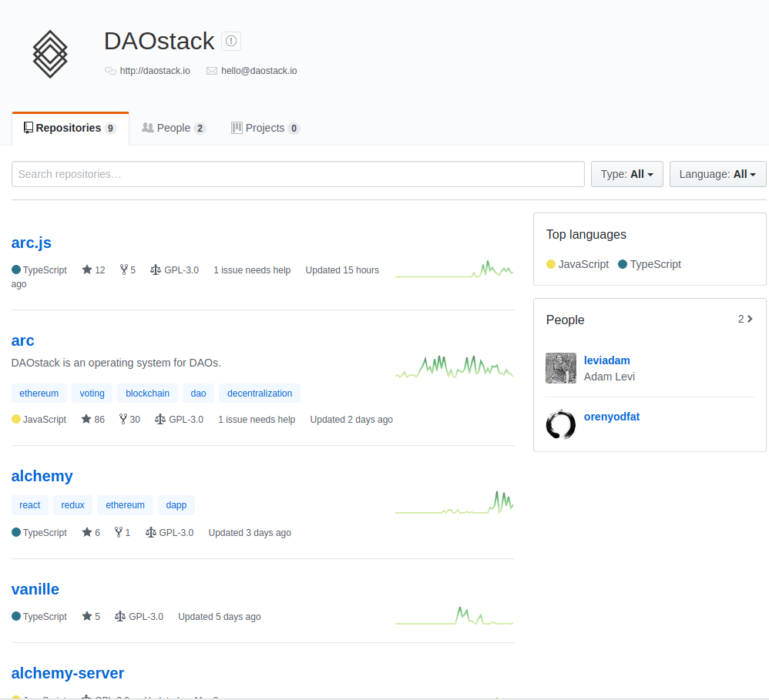Click 'Updated 5 days ago' text for vanille
This screenshot has width=769, height=700.
click(x=220, y=617)
